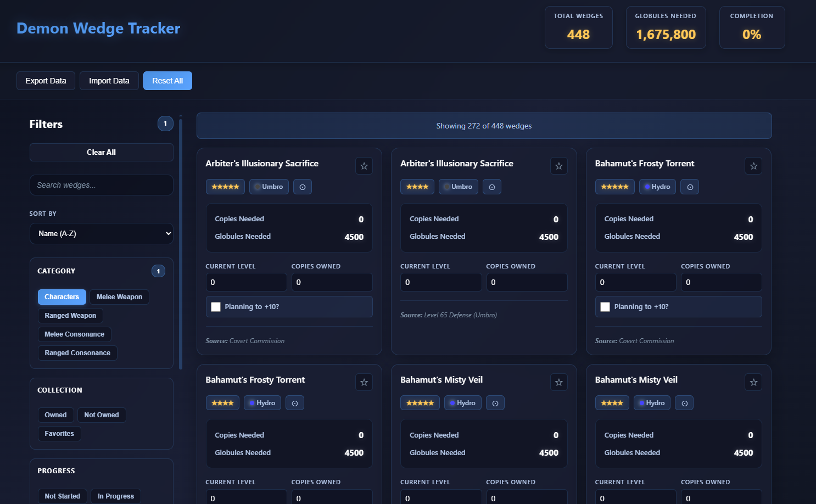
Task: Click target icon on 4-star Bahamut's Frosty Torrent
Action: tap(295, 403)
